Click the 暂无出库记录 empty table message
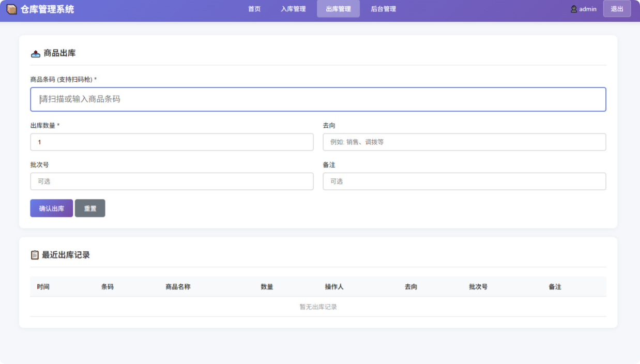Viewport: 640px width, 364px height. click(x=318, y=307)
